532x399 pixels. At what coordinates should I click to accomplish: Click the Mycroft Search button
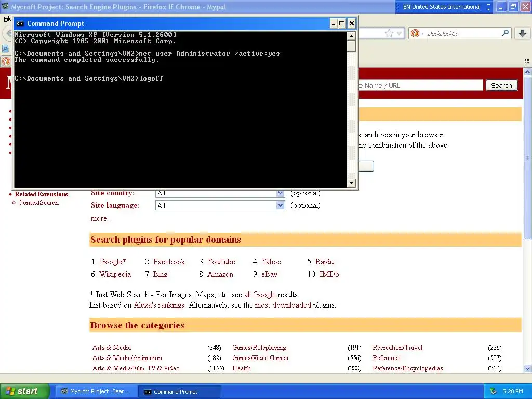pyautogui.click(x=501, y=86)
